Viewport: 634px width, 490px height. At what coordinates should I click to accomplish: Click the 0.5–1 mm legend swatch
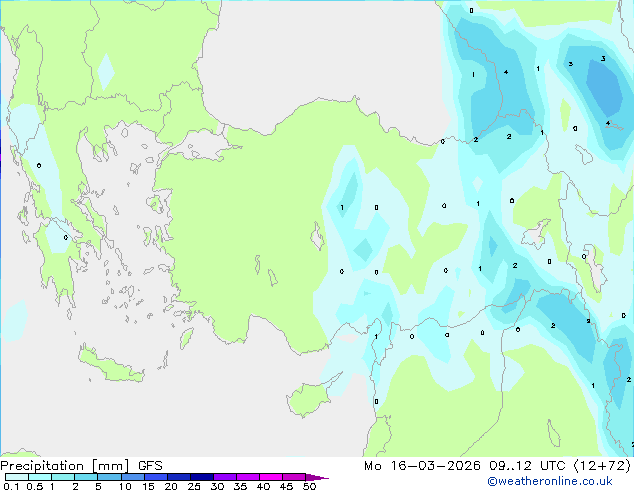40,477
